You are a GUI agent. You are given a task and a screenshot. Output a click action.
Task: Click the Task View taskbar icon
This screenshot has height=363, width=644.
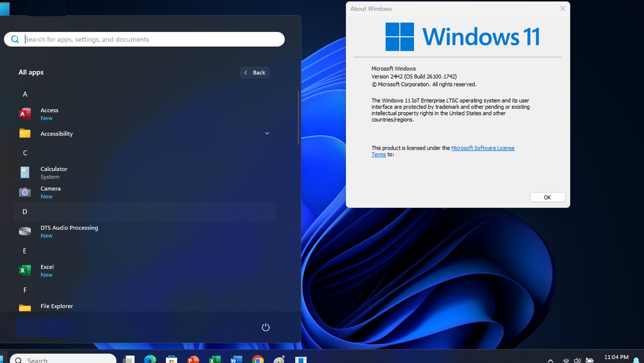129,359
